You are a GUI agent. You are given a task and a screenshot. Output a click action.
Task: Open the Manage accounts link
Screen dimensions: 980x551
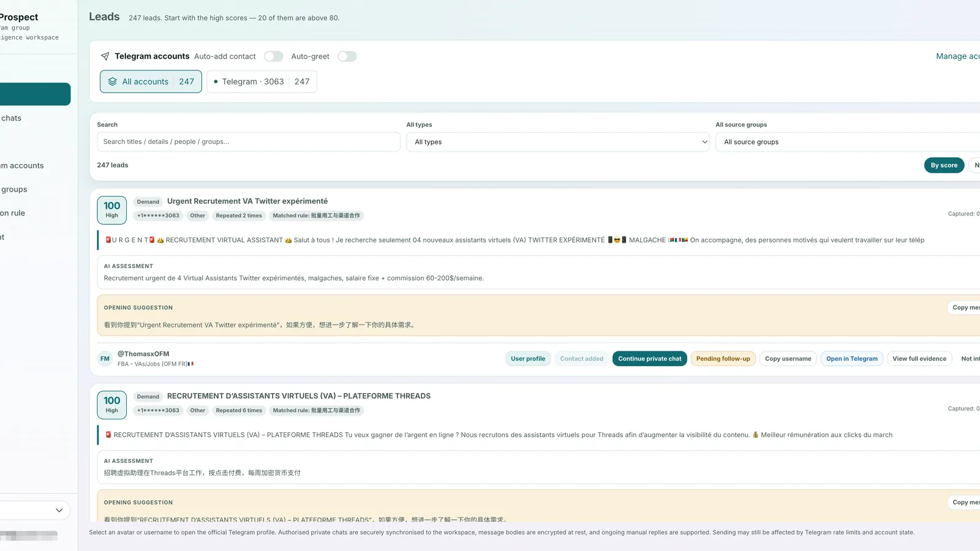[x=958, y=56]
